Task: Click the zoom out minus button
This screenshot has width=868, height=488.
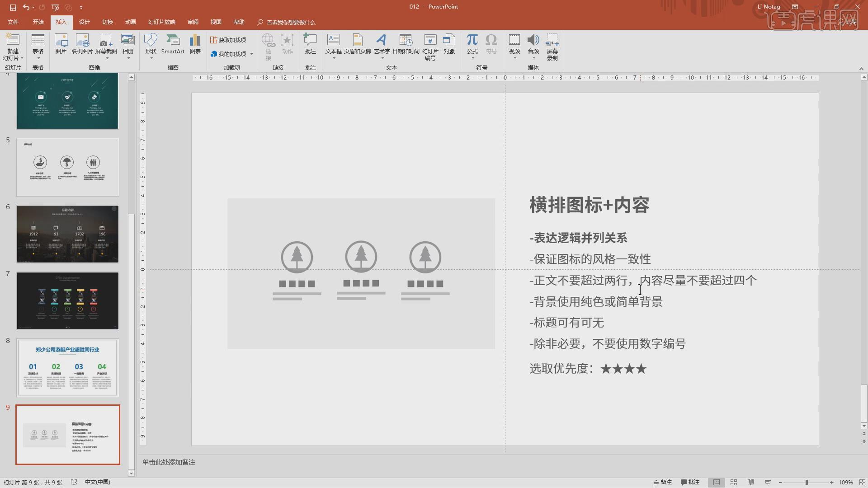Action: click(780, 483)
